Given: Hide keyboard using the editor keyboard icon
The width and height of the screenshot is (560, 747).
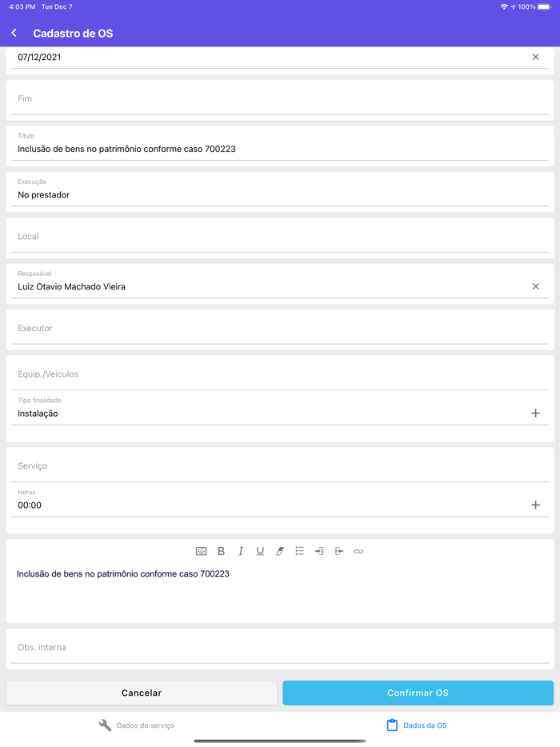Looking at the screenshot, I should click(x=202, y=551).
